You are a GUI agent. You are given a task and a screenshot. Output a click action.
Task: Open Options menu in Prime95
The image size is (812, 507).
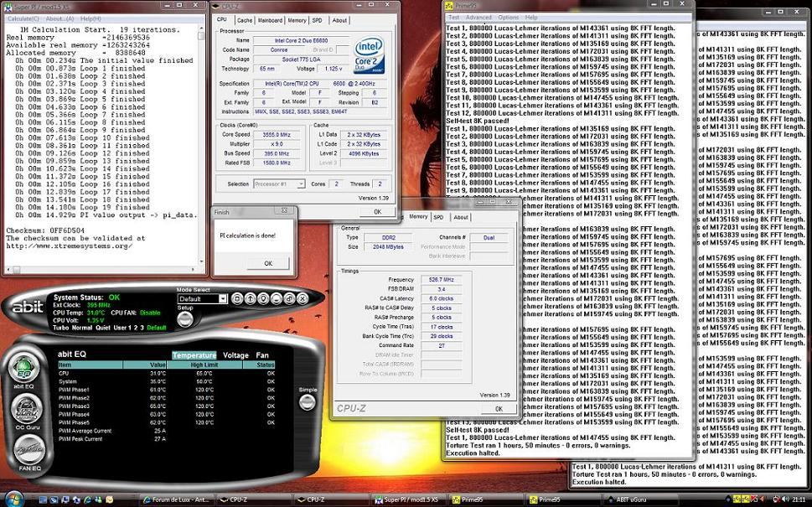click(x=508, y=18)
